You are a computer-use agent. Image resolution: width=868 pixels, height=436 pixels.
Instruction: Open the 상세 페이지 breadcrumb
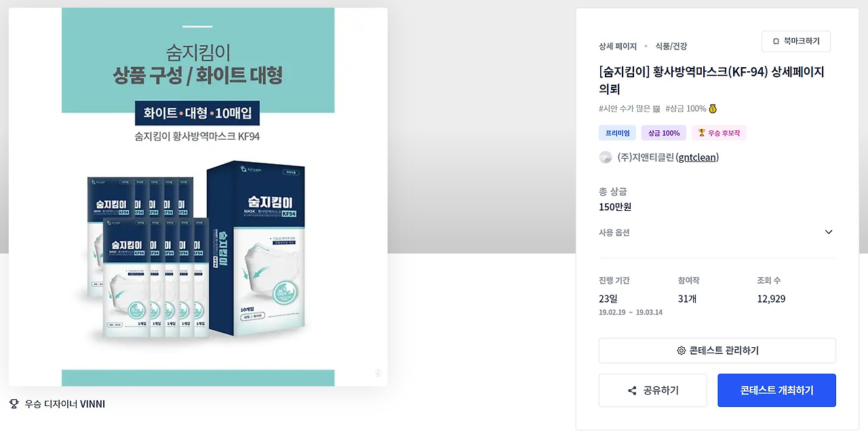tap(618, 46)
